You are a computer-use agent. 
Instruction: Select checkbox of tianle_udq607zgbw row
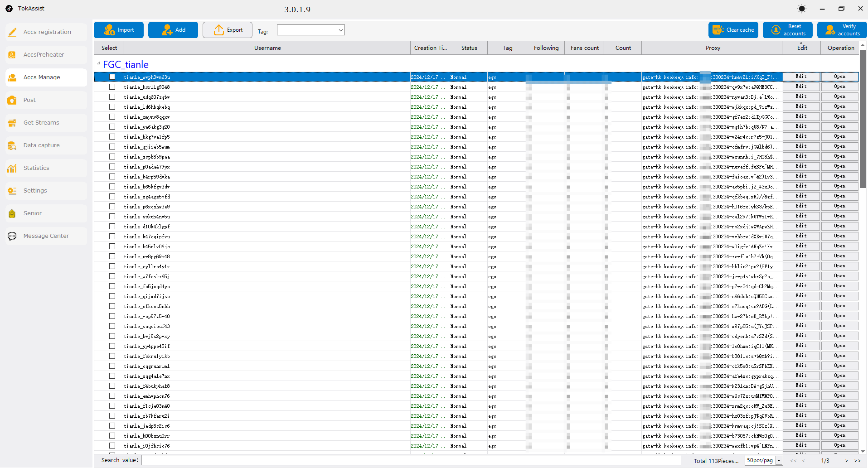pyautogui.click(x=112, y=97)
